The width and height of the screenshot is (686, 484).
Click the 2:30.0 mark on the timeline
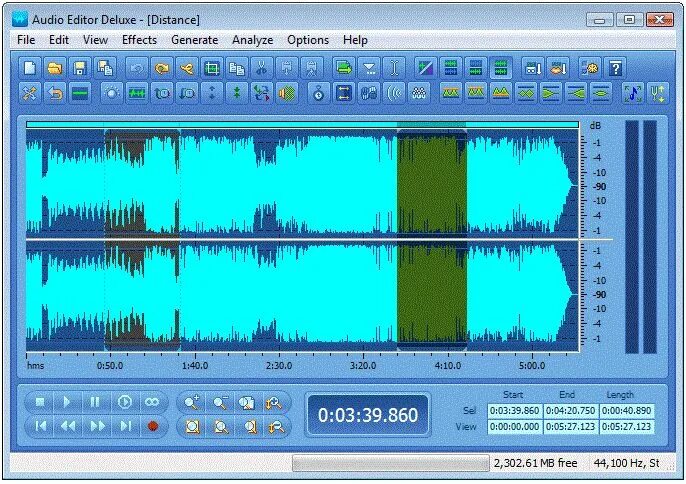tap(279, 365)
